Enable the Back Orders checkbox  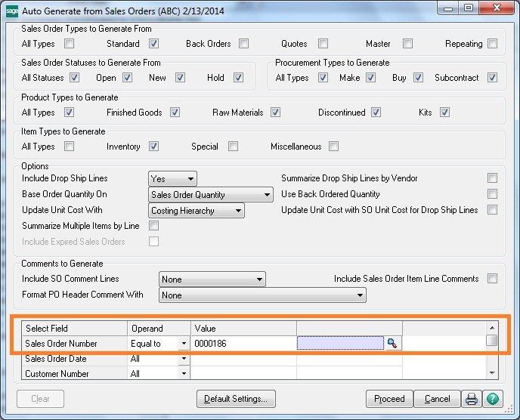[x=243, y=44]
